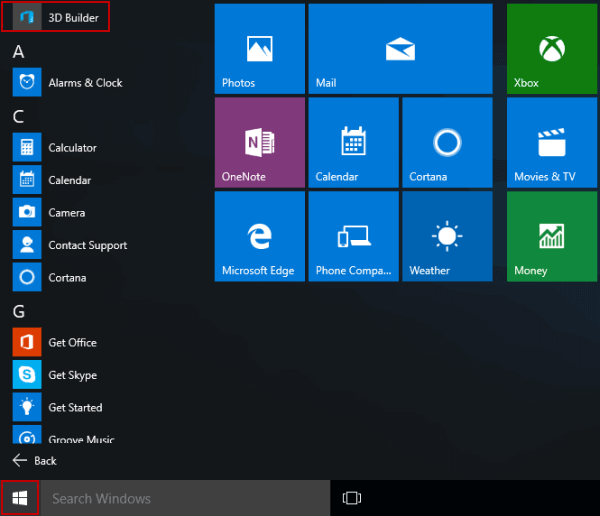Open the Movies & TV tile
This screenshot has height=516, width=600.
tap(552, 142)
